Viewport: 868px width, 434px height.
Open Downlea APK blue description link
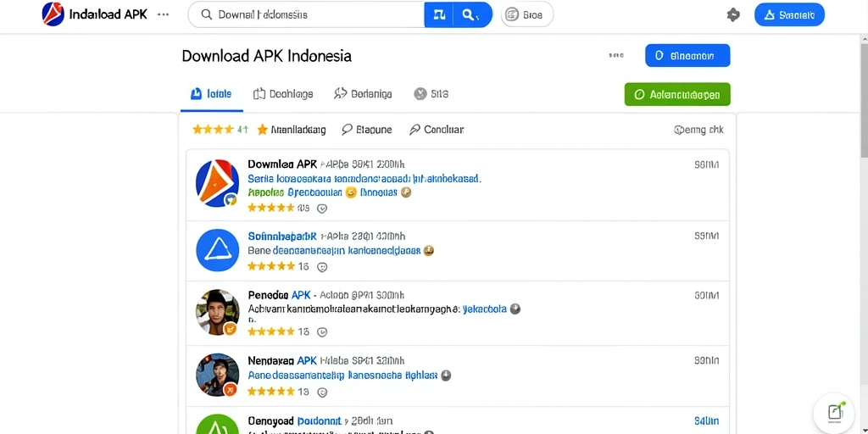364,180
